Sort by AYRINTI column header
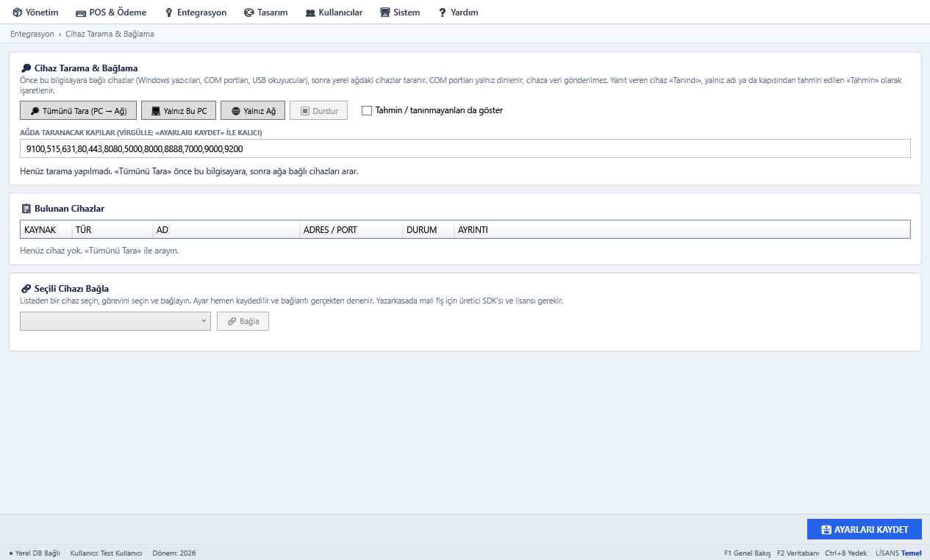This screenshot has width=930, height=560. (x=682, y=230)
